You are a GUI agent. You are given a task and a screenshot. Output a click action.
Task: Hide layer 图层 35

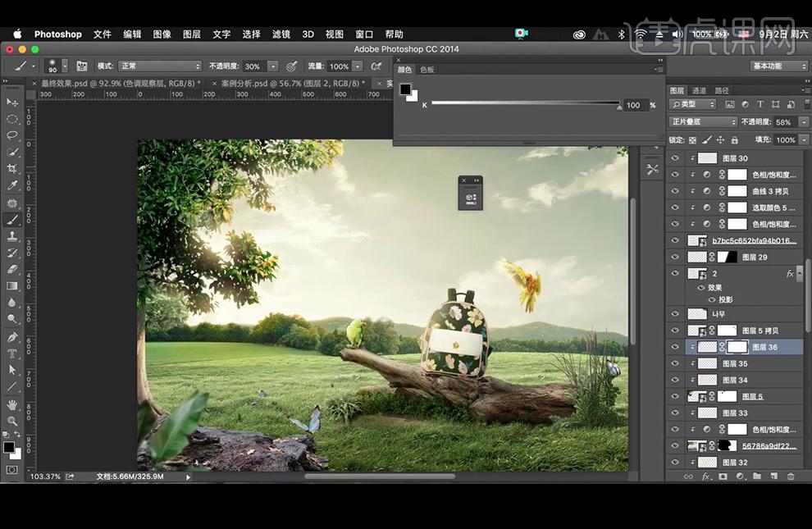click(675, 364)
